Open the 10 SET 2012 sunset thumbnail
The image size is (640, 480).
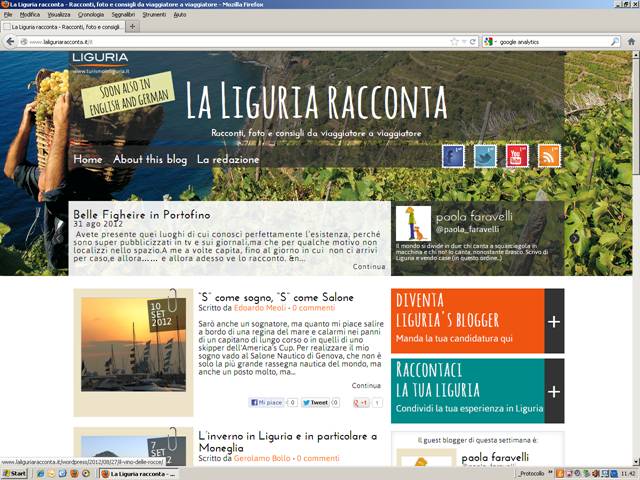tap(133, 344)
